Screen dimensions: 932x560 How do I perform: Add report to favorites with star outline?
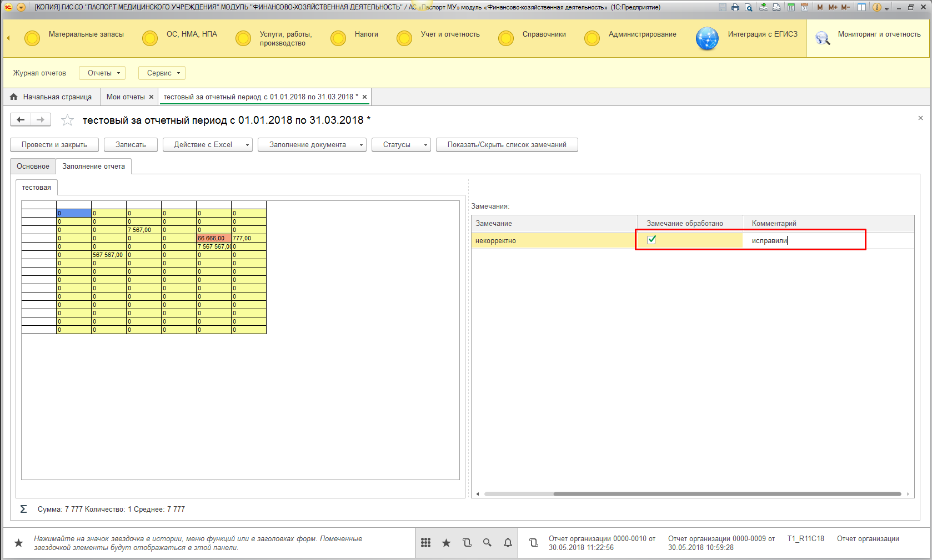click(68, 120)
